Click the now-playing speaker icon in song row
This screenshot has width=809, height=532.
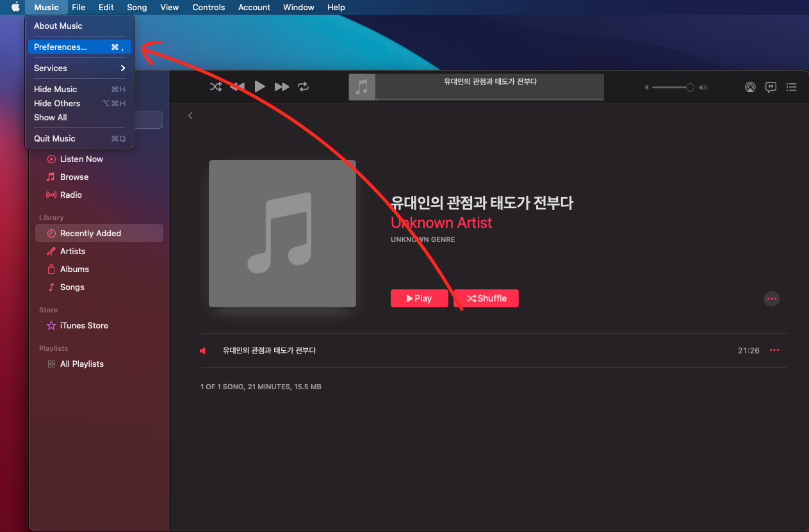pos(203,351)
